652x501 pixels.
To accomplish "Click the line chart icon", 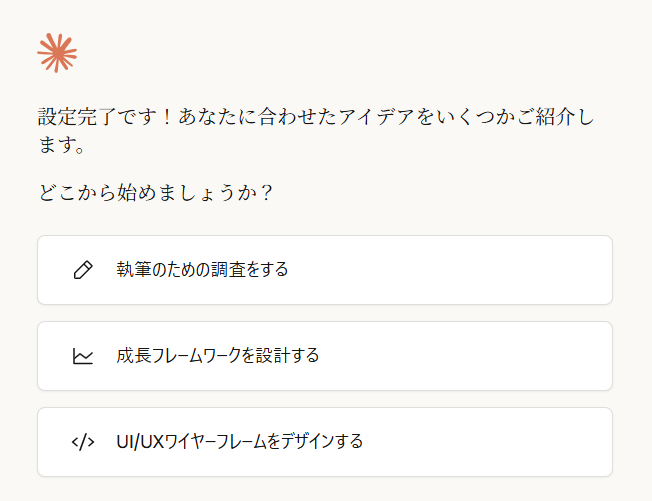I will click(x=83, y=356).
